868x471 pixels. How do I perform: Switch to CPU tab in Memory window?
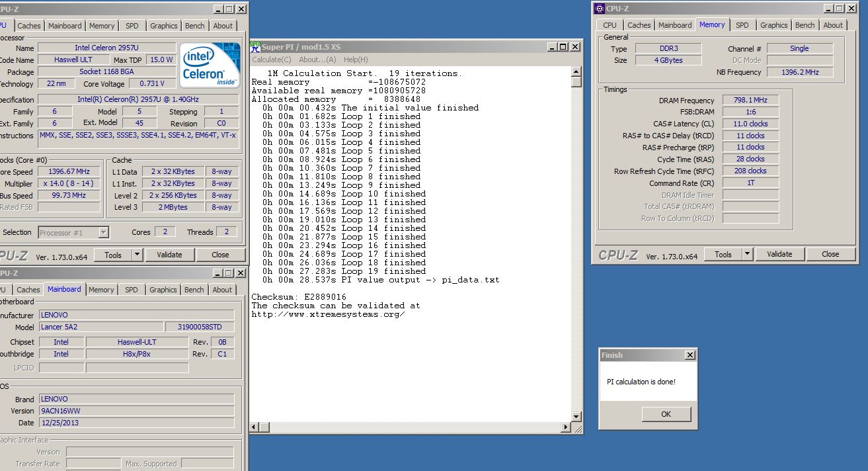coord(610,25)
